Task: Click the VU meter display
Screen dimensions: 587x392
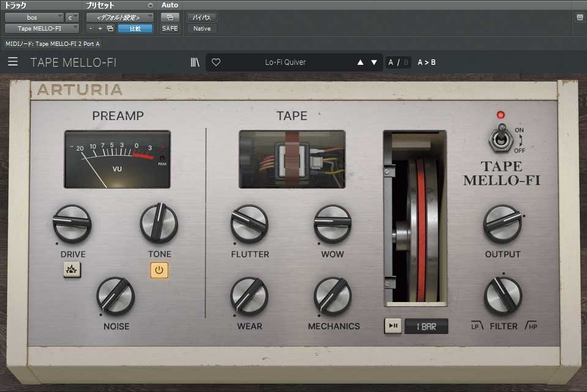Action: click(117, 160)
